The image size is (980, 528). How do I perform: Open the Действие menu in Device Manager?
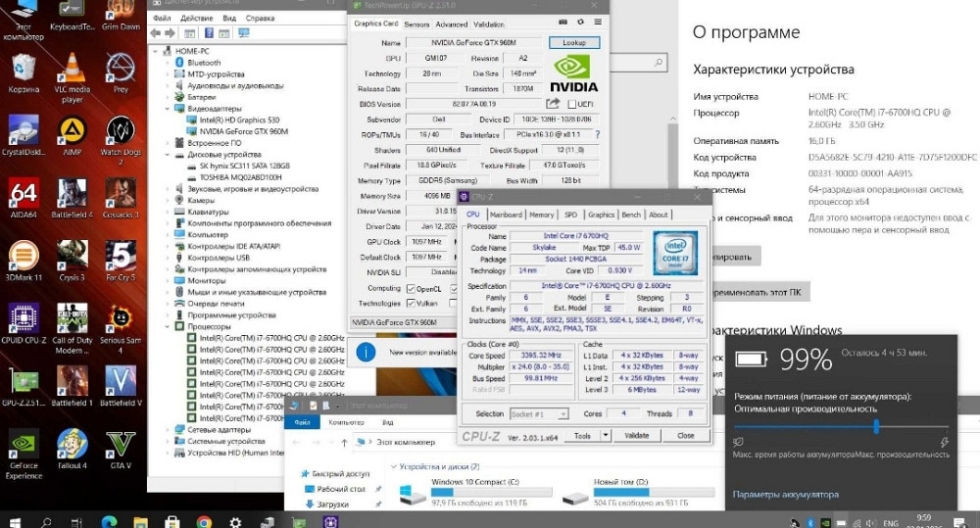tap(197, 18)
